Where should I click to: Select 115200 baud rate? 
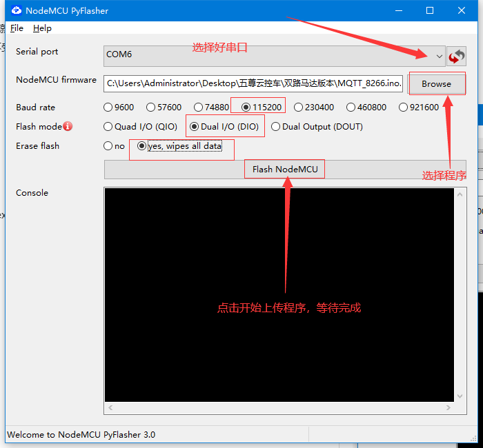262,107
